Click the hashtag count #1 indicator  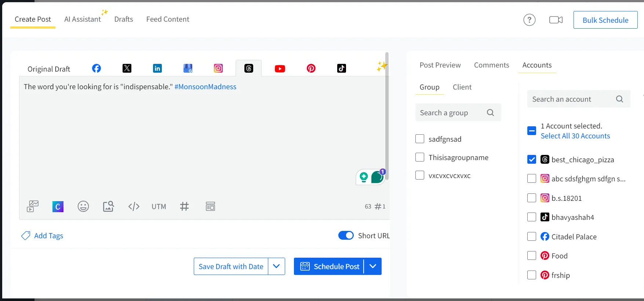tap(380, 207)
